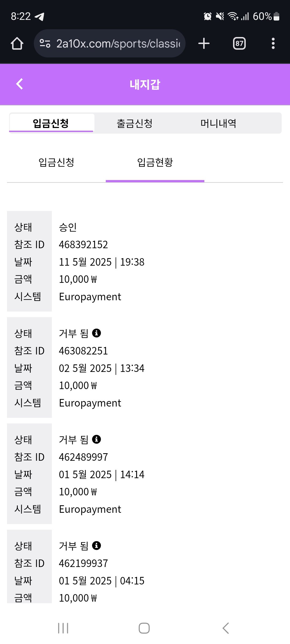This screenshot has height=644, width=290.
Task: Select the top 입금신청 tab
Action: coord(51,123)
